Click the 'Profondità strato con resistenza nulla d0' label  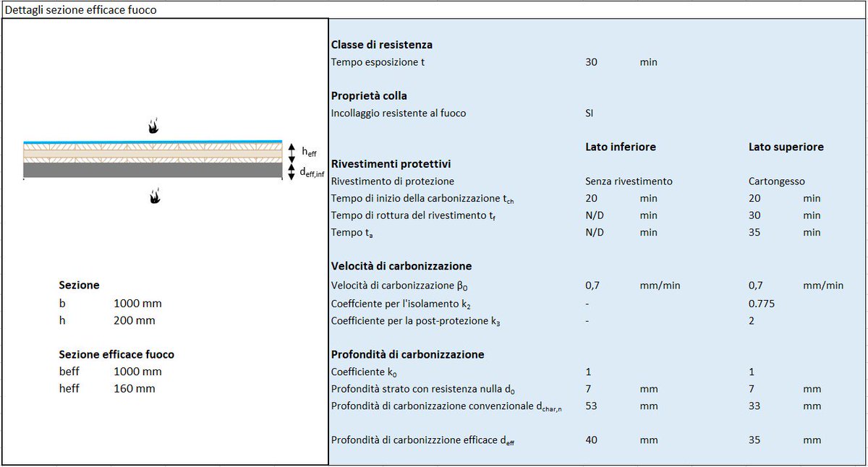[x=424, y=389]
